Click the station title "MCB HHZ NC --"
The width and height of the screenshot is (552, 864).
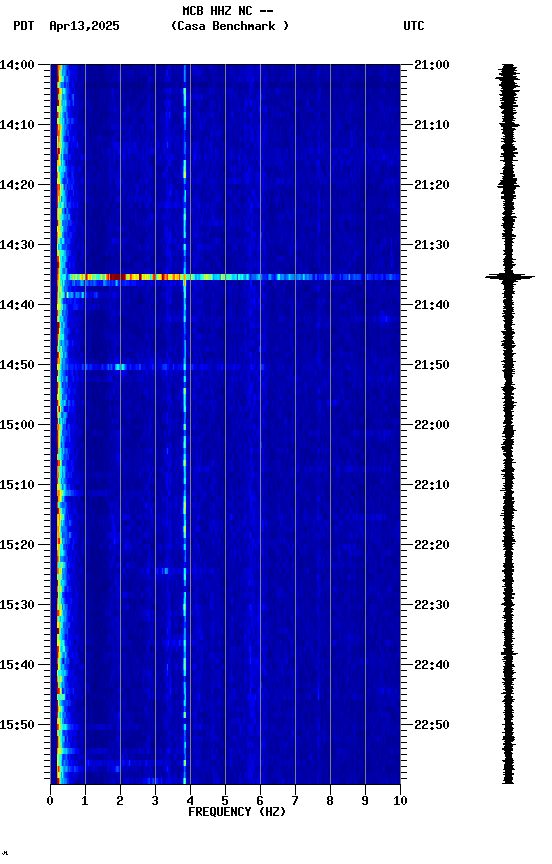[228, 11]
